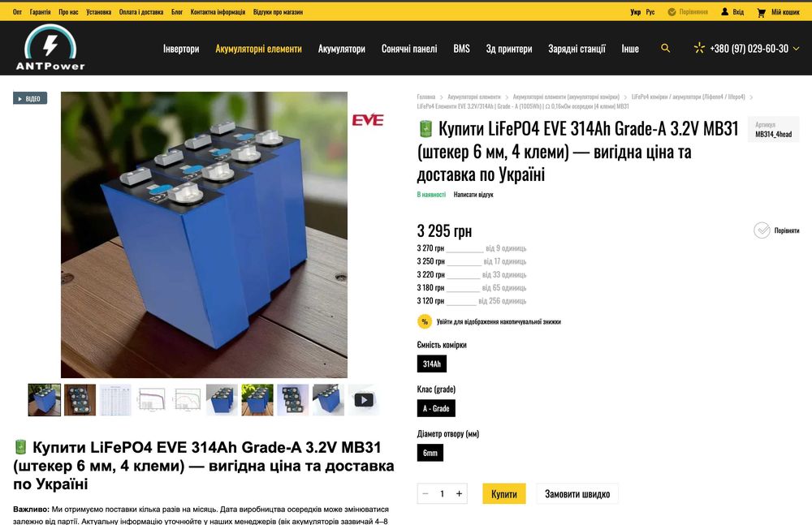This screenshot has width=812, height=525.
Task: Open the shopping cart icon
Action: 761,12
